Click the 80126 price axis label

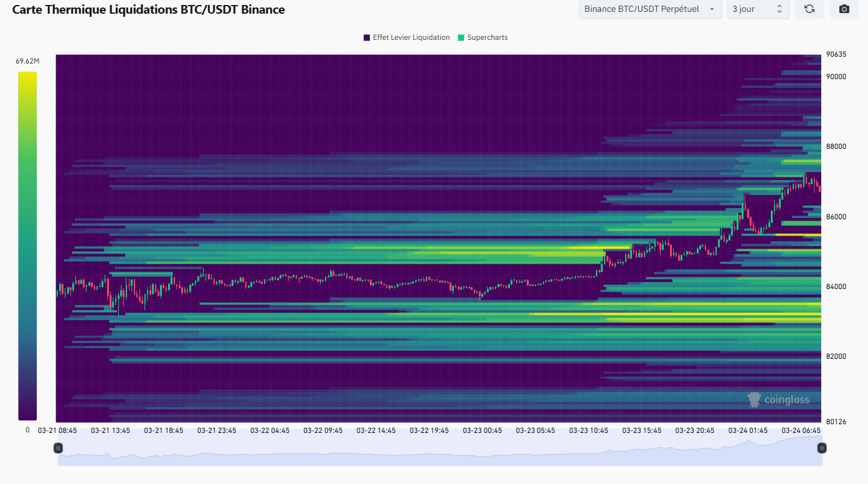(x=836, y=422)
